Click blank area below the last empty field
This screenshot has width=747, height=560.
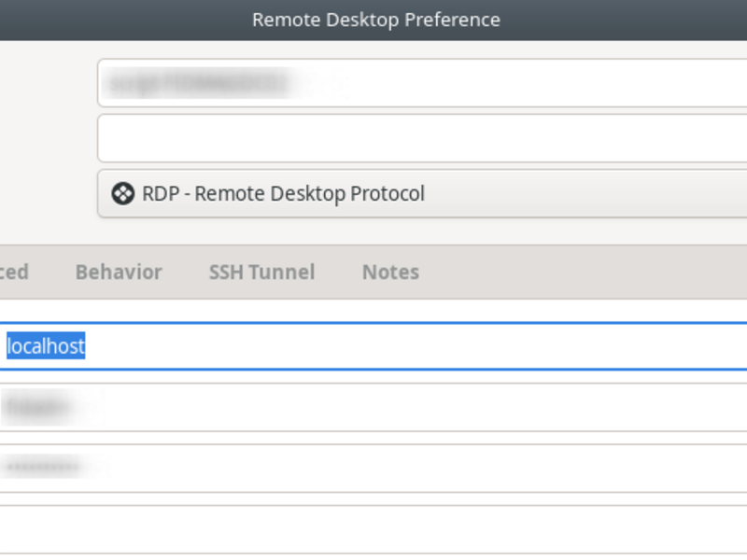coord(373,557)
